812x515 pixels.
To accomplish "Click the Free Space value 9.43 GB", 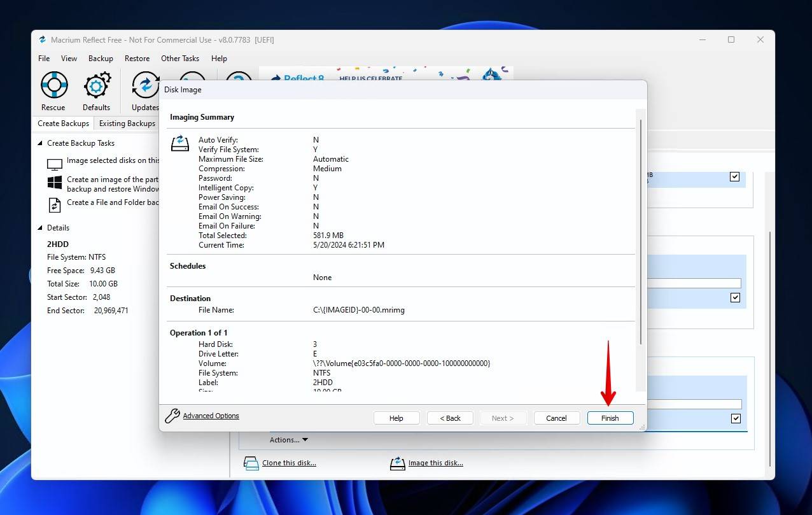I will (x=102, y=271).
